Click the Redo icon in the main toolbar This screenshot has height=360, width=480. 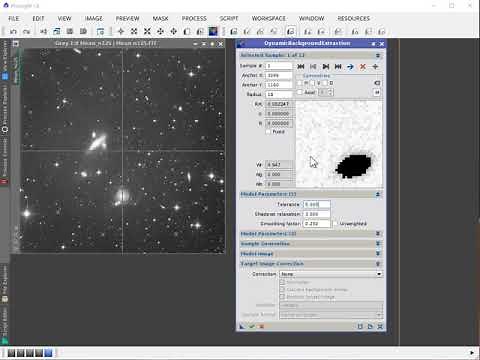click(x=26, y=32)
